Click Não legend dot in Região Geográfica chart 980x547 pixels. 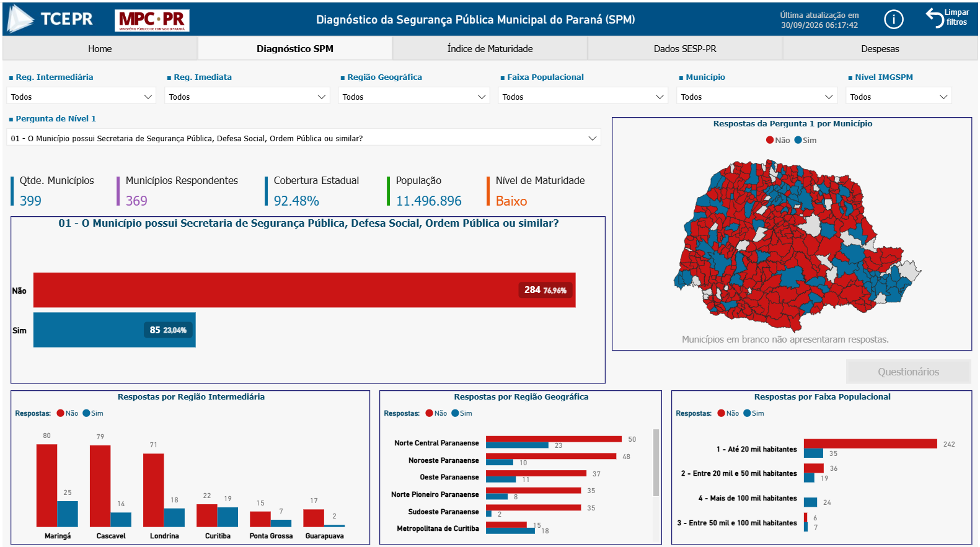pos(429,413)
